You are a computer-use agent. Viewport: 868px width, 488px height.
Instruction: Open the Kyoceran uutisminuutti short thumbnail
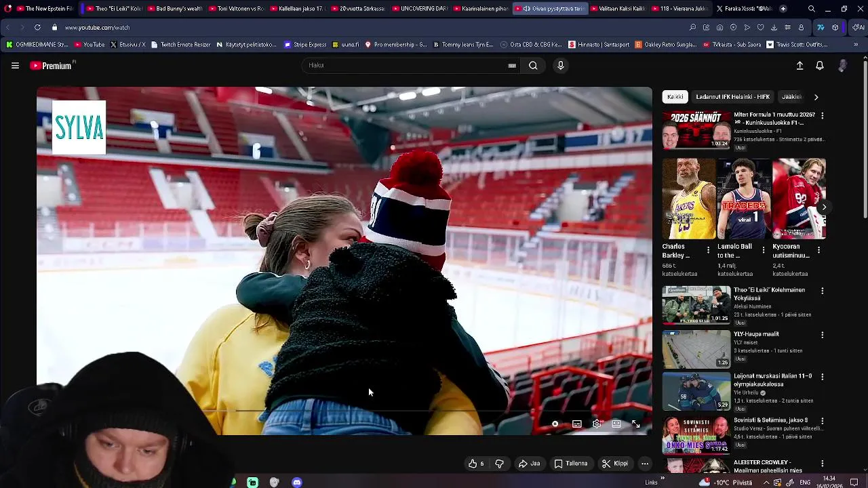(x=799, y=199)
